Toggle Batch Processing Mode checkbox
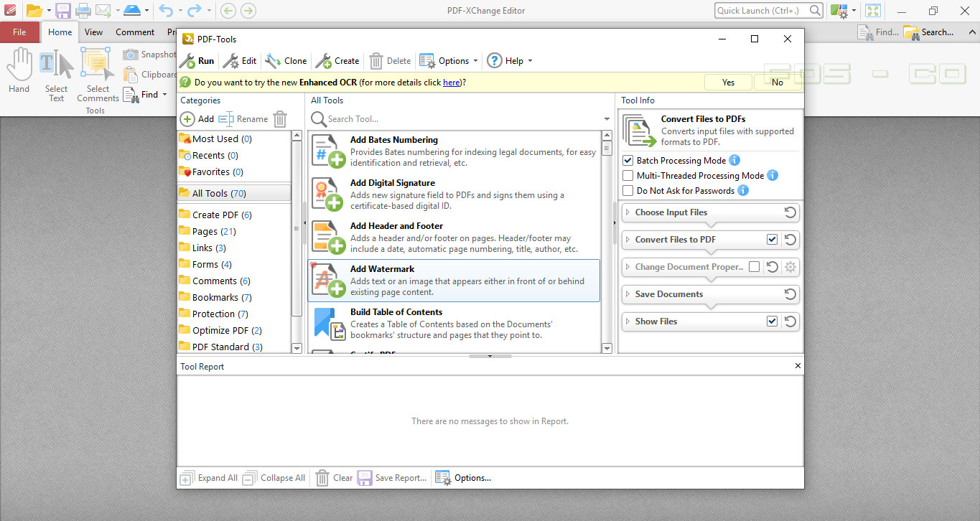 pyautogui.click(x=628, y=161)
